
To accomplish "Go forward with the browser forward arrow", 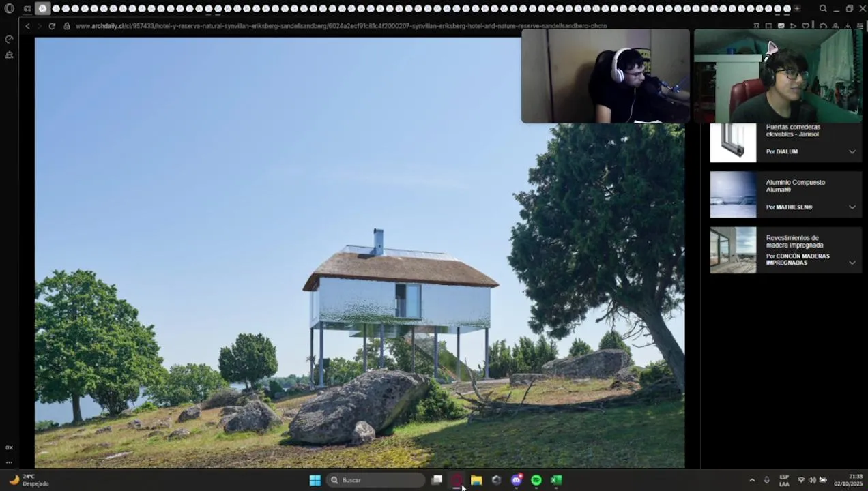I will pos(39,26).
